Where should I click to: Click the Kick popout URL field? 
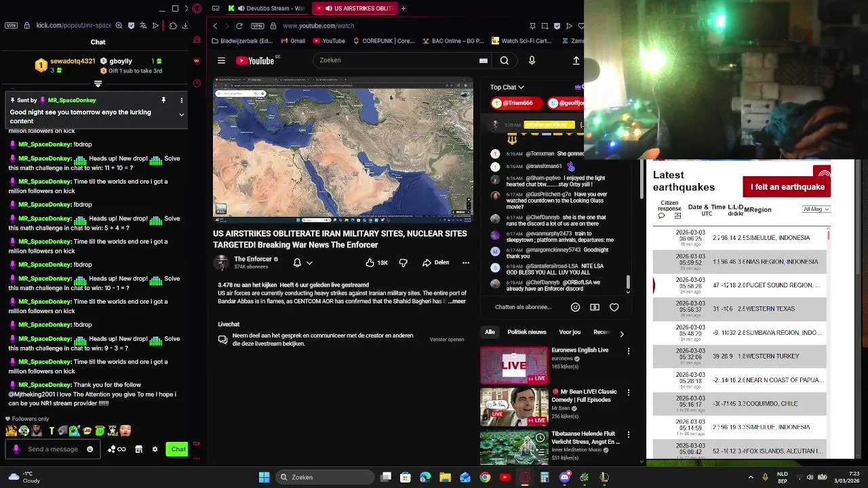pyautogui.click(x=73, y=25)
